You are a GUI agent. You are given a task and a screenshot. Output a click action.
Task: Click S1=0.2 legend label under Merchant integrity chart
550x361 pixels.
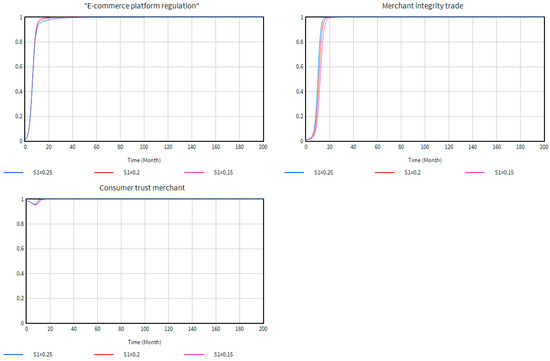(412, 172)
